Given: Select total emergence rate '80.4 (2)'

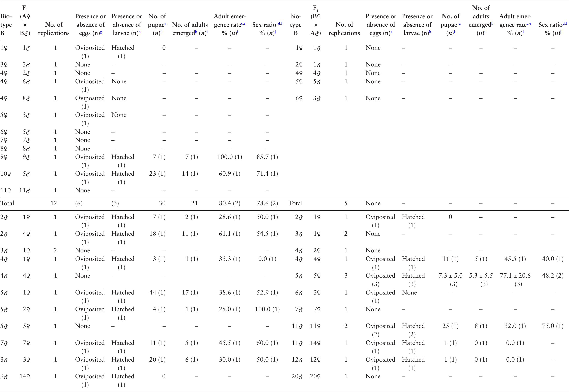Looking at the screenshot, I should point(230,203).
